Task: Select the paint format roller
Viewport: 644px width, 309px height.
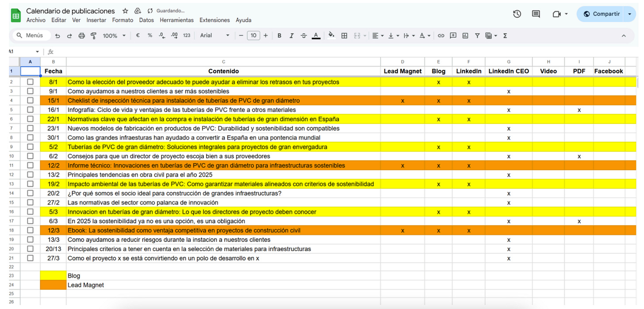Action: point(93,36)
